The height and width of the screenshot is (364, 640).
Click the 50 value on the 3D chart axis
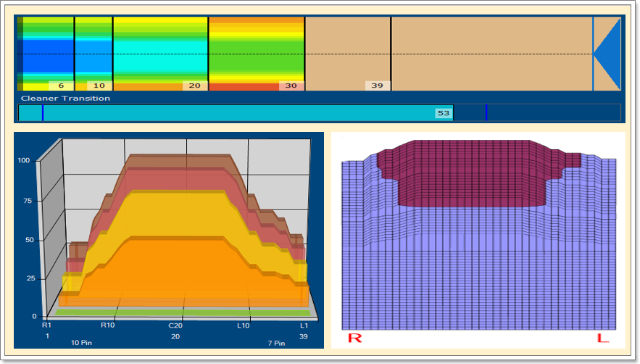29,240
